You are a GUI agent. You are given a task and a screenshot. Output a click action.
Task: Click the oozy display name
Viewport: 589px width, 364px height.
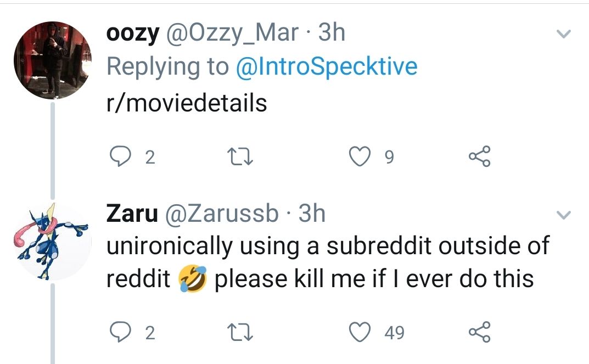click(x=132, y=33)
